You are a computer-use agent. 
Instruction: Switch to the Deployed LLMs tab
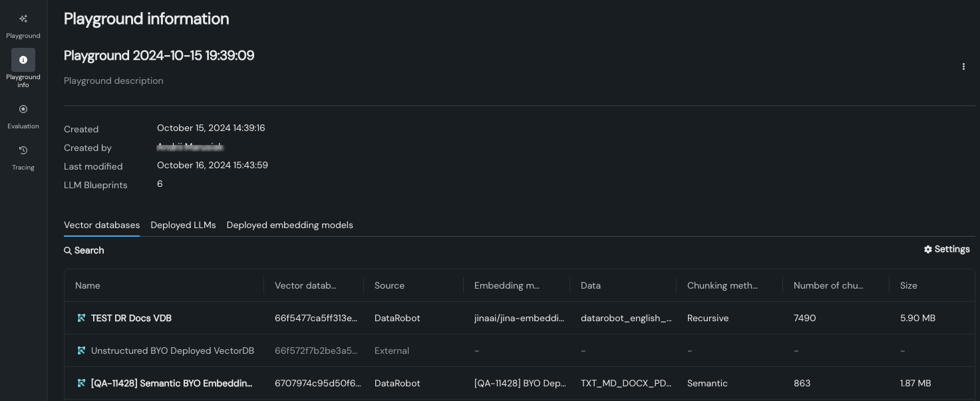pos(183,225)
